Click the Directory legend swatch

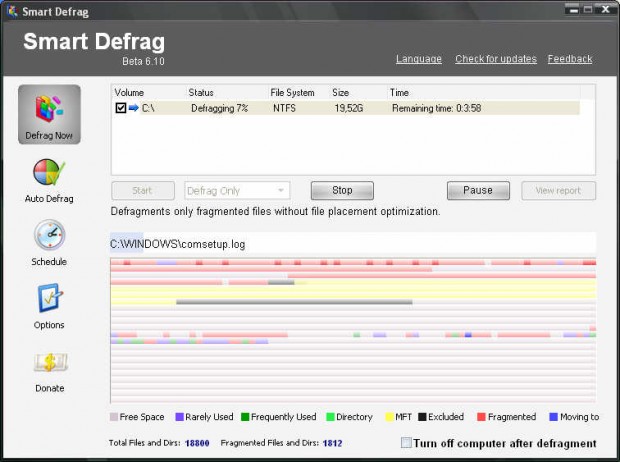coord(331,417)
